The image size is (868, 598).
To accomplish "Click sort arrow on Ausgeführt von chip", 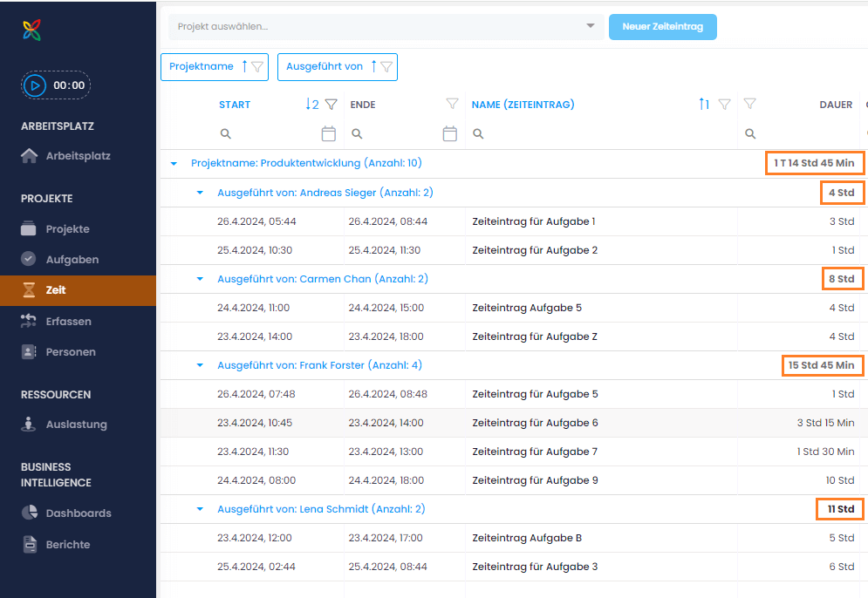I will (x=373, y=66).
